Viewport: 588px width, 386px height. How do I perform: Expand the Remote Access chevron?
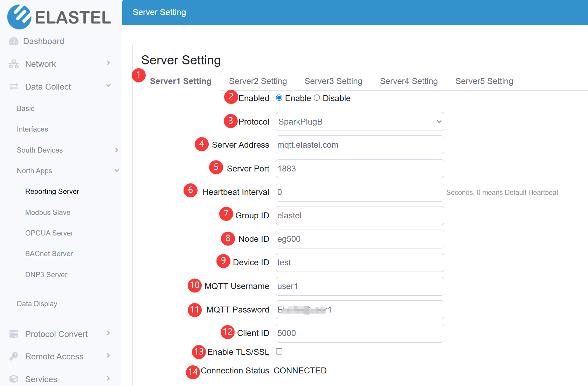tap(108, 356)
